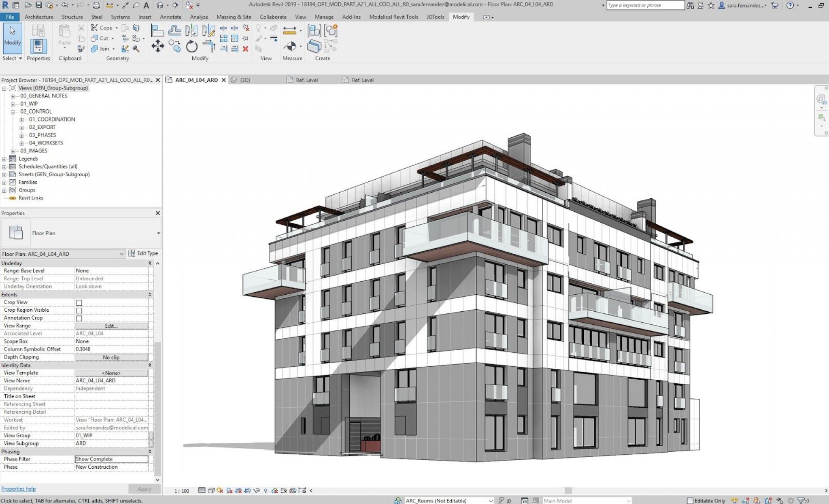Toggle Crop View checkbox in Properties
Image resolution: width=829 pixels, height=504 pixels.
point(79,303)
